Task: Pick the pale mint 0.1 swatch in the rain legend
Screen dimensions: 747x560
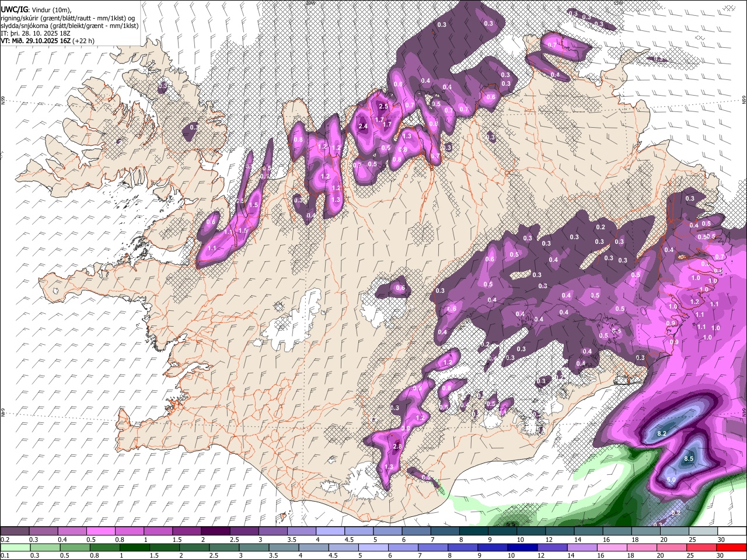Action: 15,548
